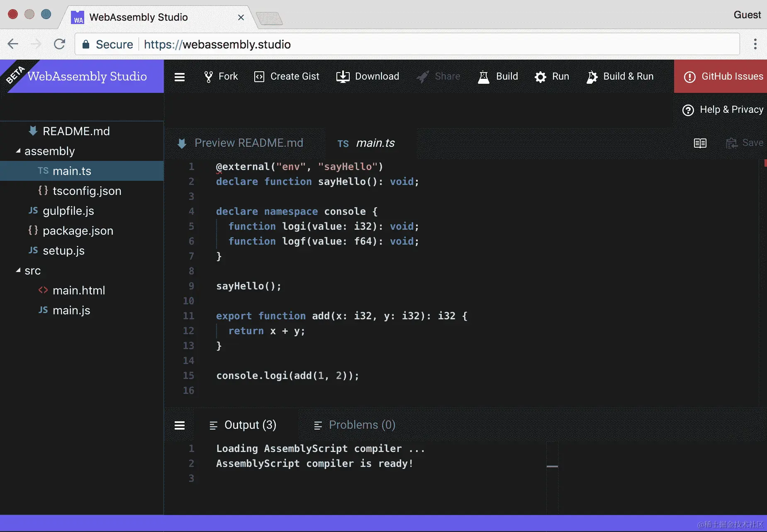Screen dimensions: 767x532
Task: Collapse the assembly folder
Action: pyautogui.click(x=18, y=151)
